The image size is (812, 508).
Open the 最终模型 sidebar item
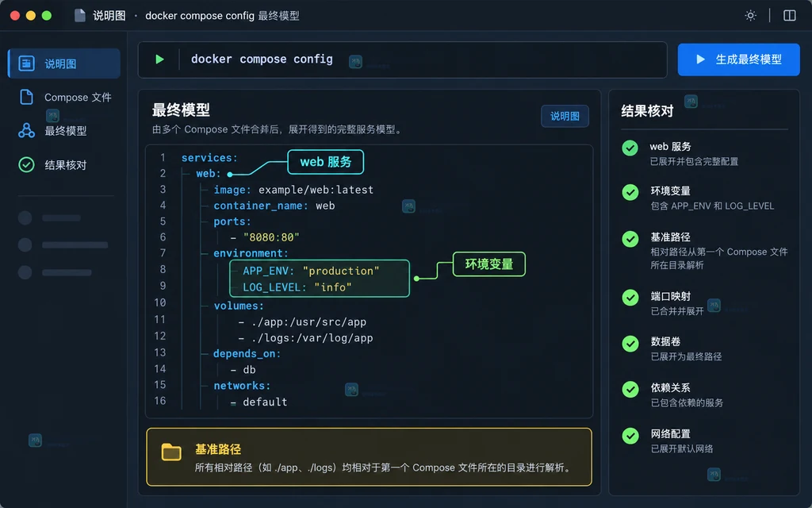pyautogui.click(x=64, y=131)
